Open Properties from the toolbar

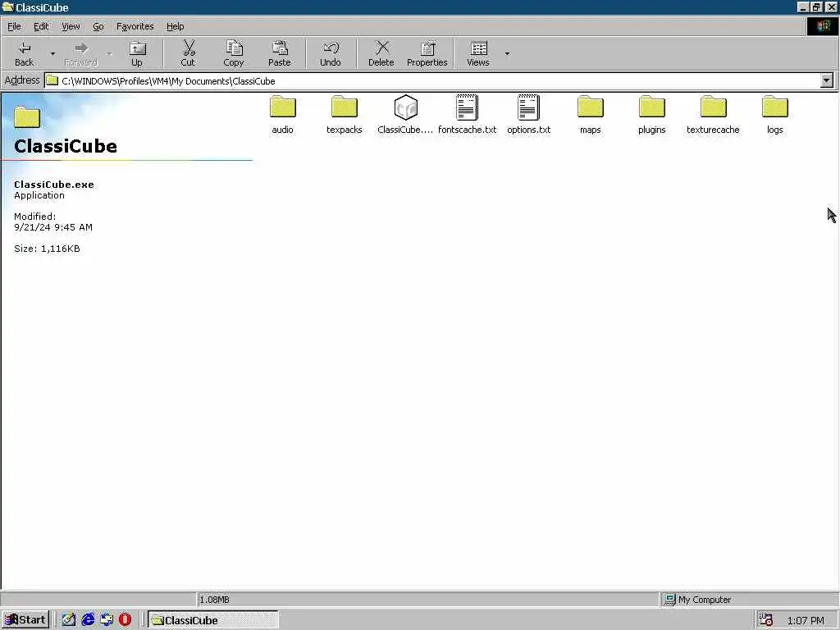click(427, 53)
